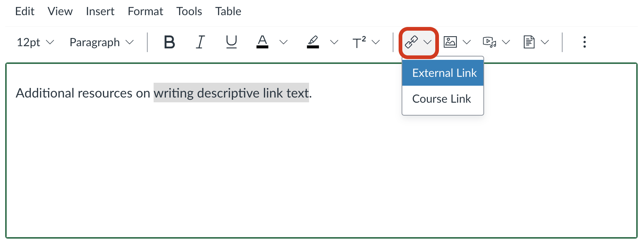This screenshot has height=246, width=644.
Task: Open the more options vertical dots
Action: coord(584,42)
